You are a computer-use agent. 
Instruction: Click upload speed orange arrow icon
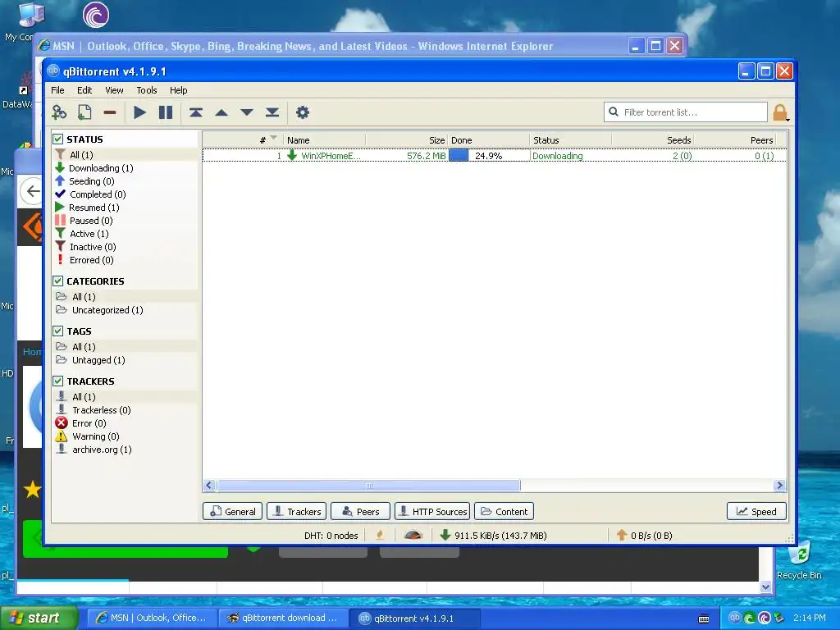[622, 535]
